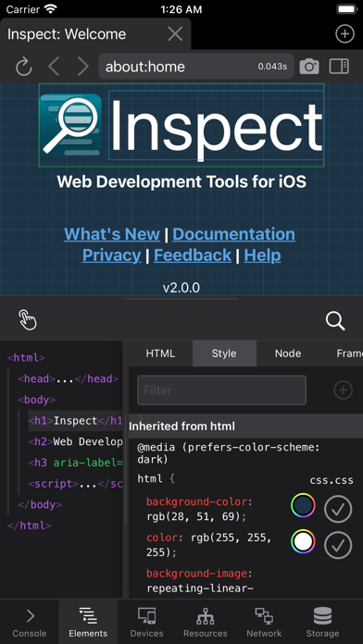Open the Network panel
The image size is (363, 644).
click(x=264, y=622)
